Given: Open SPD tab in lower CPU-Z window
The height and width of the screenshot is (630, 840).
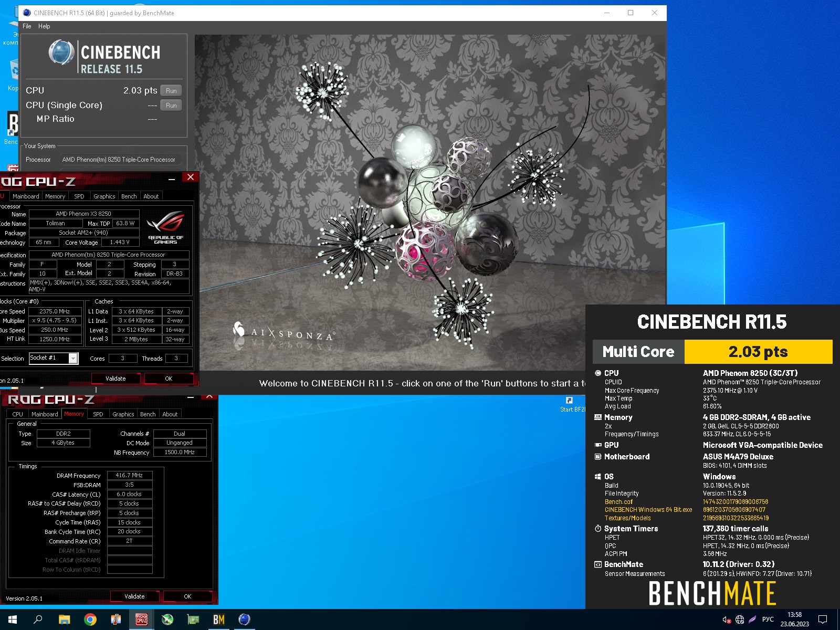Looking at the screenshot, I should tap(98, 414).
